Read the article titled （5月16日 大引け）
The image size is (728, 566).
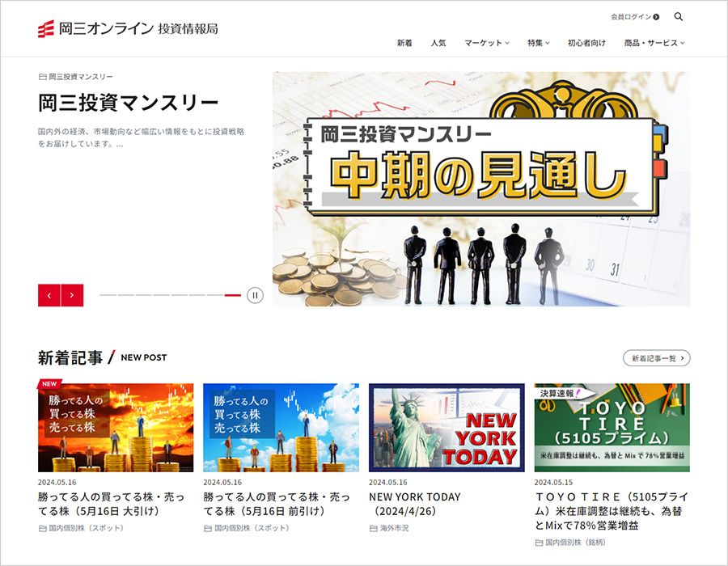112,504
